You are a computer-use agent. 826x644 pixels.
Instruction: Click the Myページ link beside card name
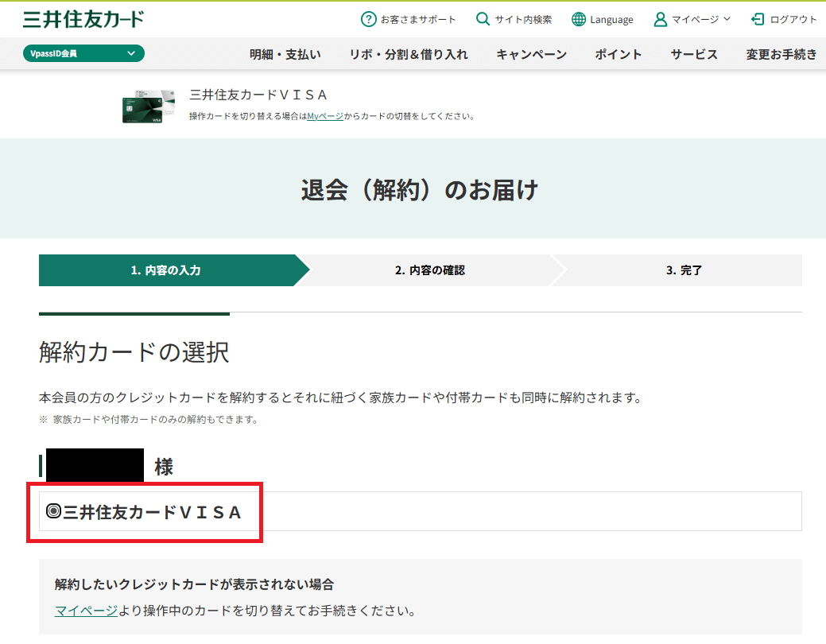(x=325, y=116)
